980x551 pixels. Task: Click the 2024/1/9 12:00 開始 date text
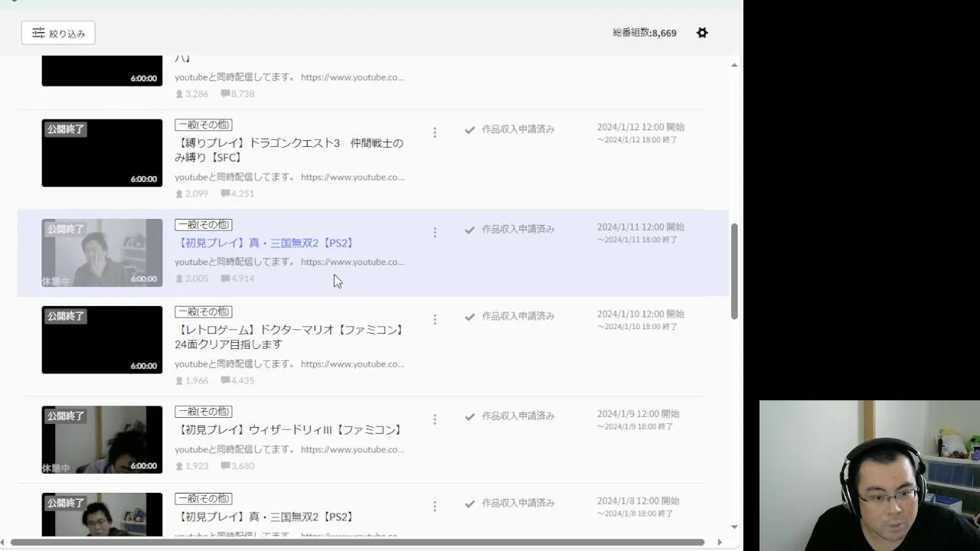tap(639, 413)
